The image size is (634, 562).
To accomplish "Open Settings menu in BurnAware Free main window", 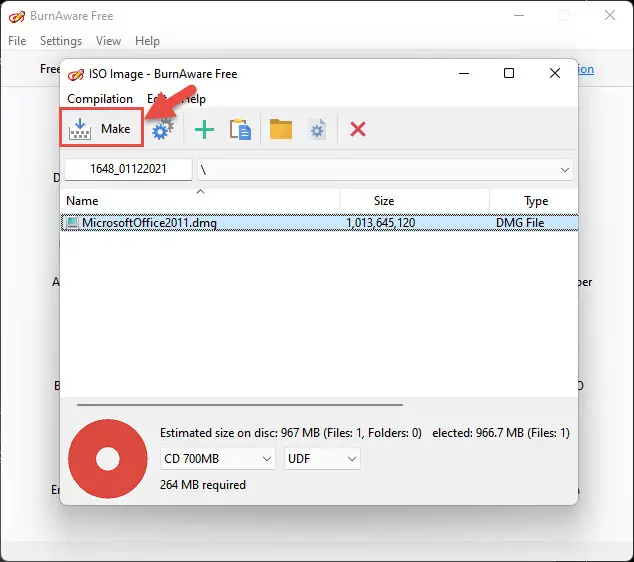I will click(61, 41).
